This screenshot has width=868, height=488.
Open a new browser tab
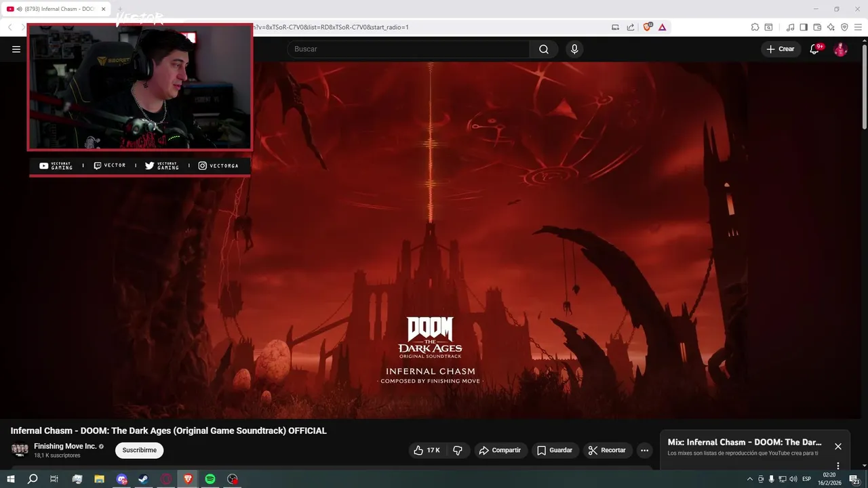click(120, 9)
